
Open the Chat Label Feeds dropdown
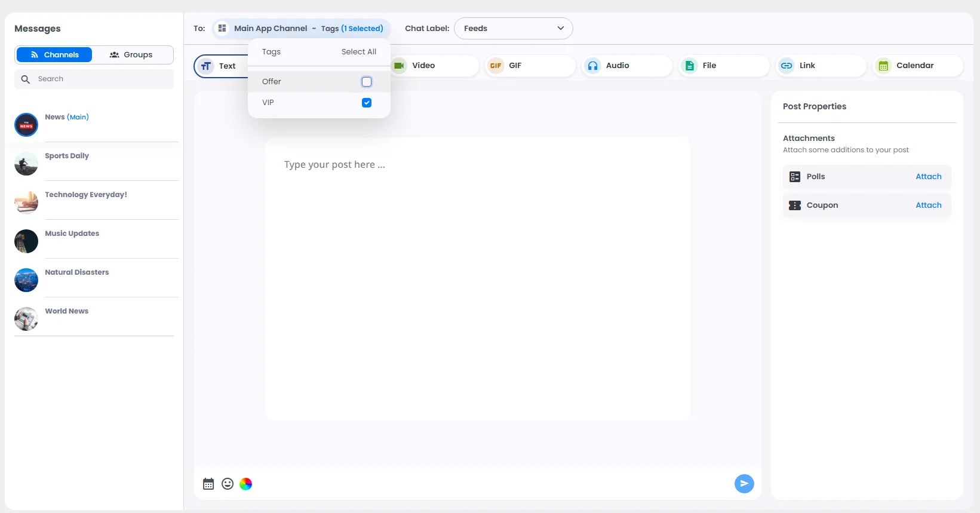[514, 28]
